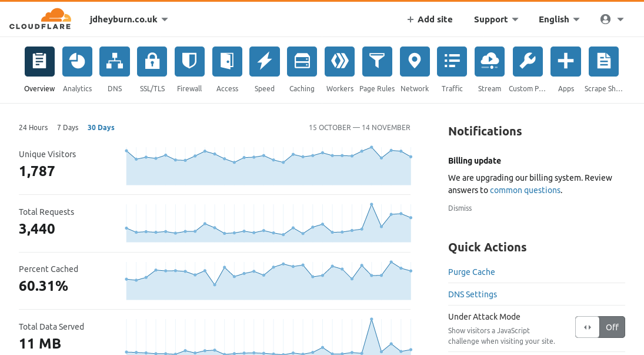
Task: Open the Custom Pages wrench icon
Action: coord(528,62)
